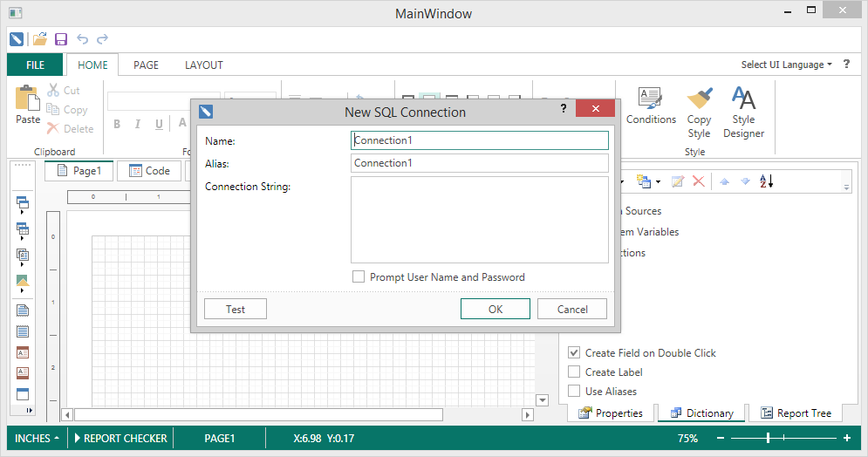Click the help question mark in the ribbon
Viewport: 868px width, 457px height.
(846, 65)
